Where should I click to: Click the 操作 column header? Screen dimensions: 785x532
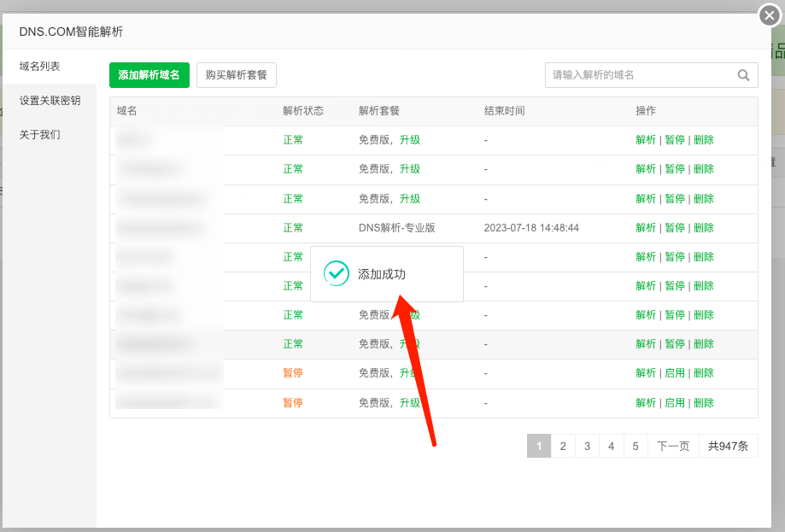(x=645, y=111)
